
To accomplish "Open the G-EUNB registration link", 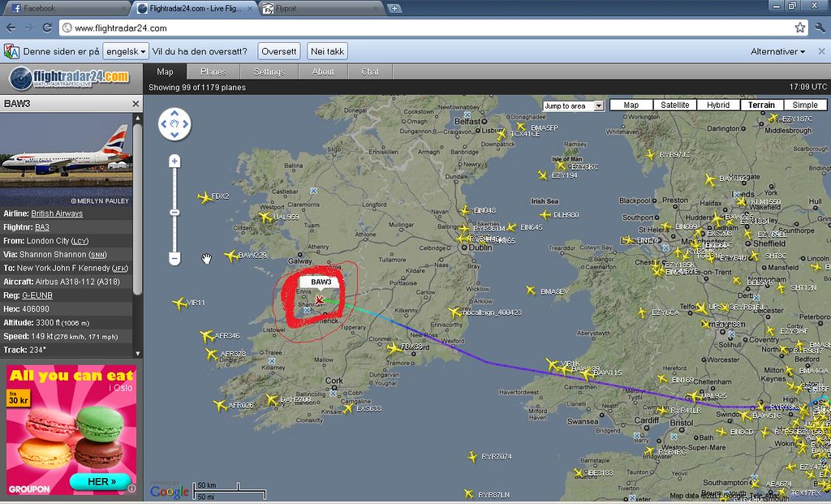I will [x=37, y=295].
